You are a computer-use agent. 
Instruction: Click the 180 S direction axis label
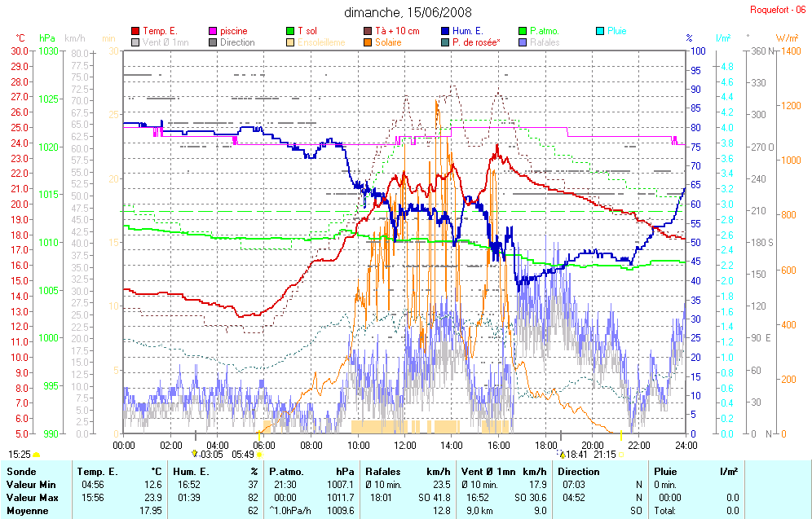[x=762, y=243]
